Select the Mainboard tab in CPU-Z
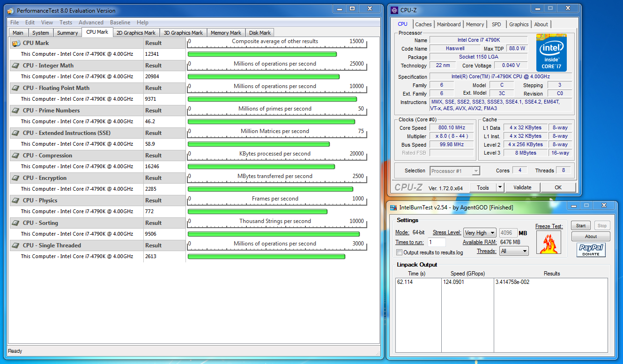 coord(449,24)
